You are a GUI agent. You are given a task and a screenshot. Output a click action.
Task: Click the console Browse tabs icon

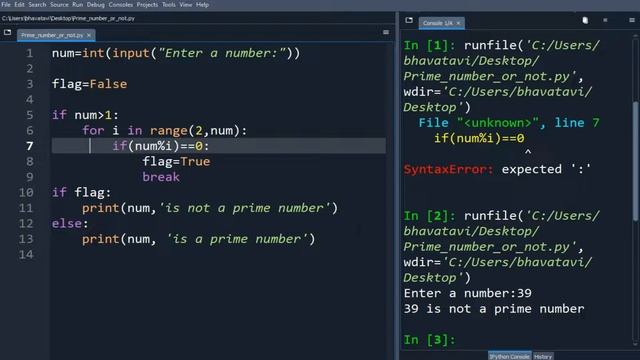[409, 20]
